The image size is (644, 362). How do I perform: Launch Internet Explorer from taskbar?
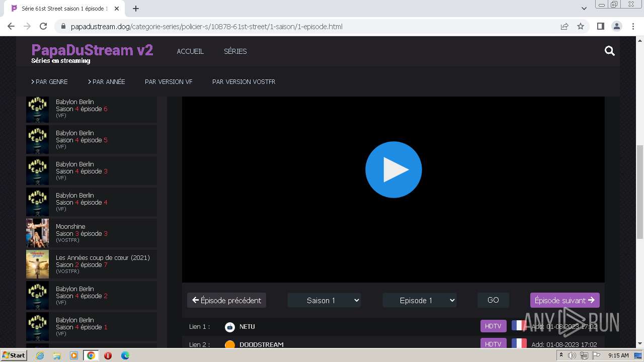pos(40,355)
